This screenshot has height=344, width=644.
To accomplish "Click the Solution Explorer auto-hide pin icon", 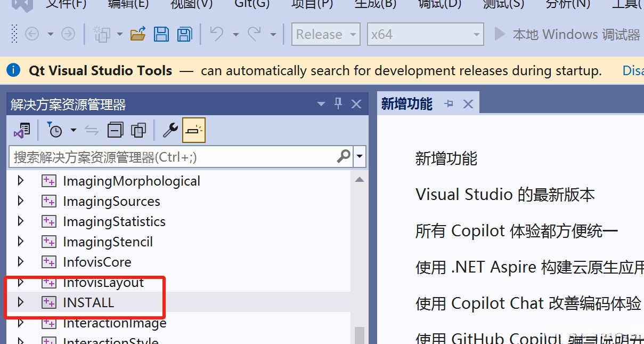I will (338, 103).
